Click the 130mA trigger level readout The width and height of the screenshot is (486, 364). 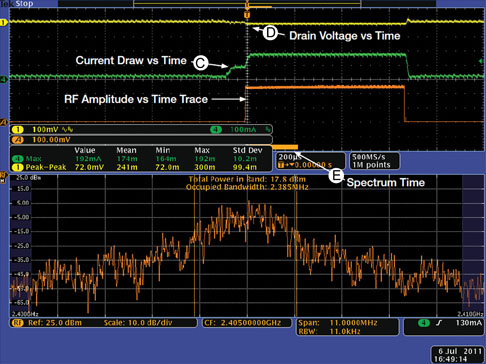pyautogui.click(x=468, y=323)
